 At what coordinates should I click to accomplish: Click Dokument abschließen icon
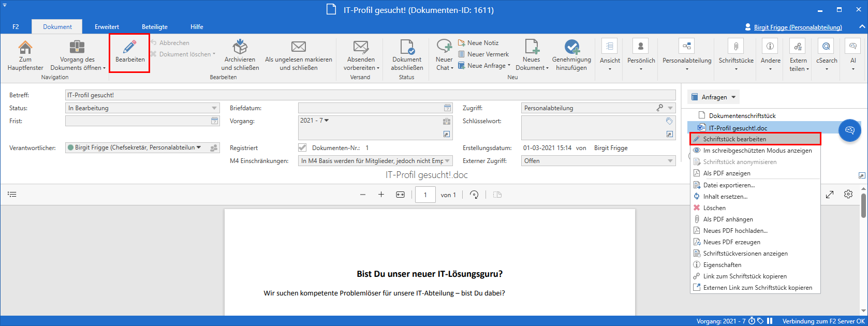[407, 48]
